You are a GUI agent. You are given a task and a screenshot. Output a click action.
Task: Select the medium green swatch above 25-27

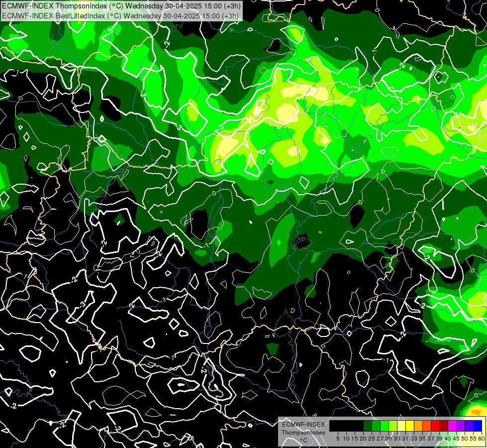pyautogui.click(x=376, y=426)
